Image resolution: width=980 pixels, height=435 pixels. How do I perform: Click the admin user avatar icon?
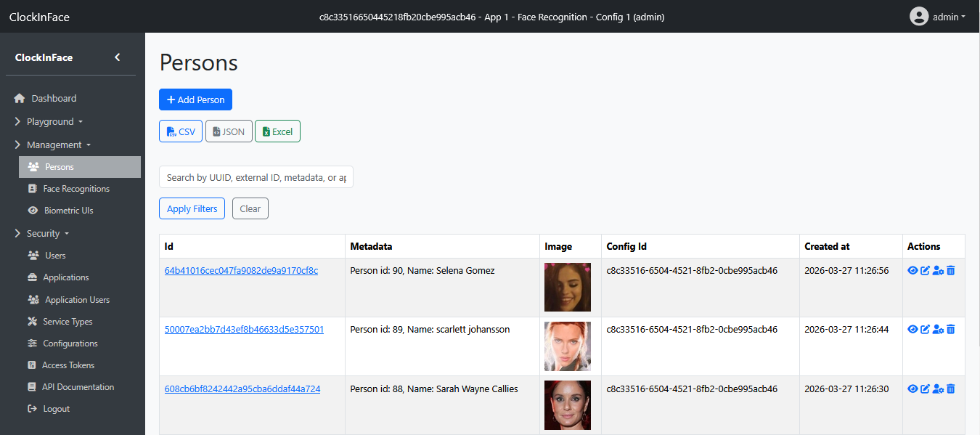(x=919, y=16)
